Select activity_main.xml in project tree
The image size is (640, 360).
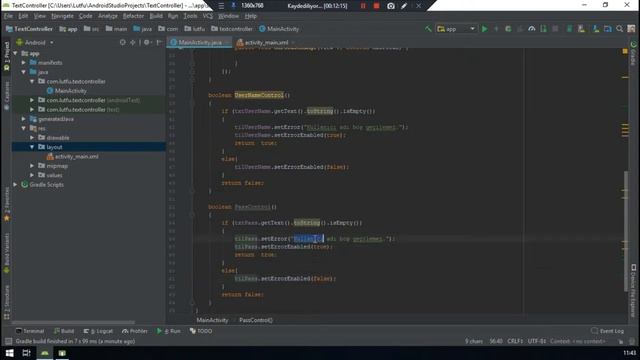point(72,156)
